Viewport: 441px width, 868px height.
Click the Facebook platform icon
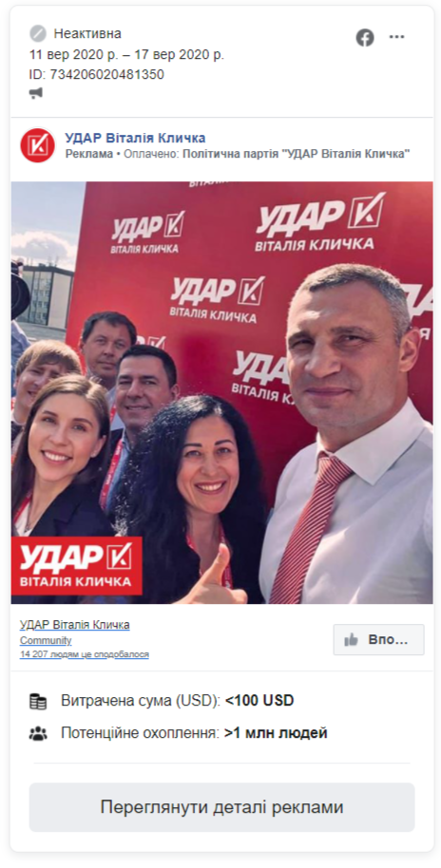(x=365, y=38)
